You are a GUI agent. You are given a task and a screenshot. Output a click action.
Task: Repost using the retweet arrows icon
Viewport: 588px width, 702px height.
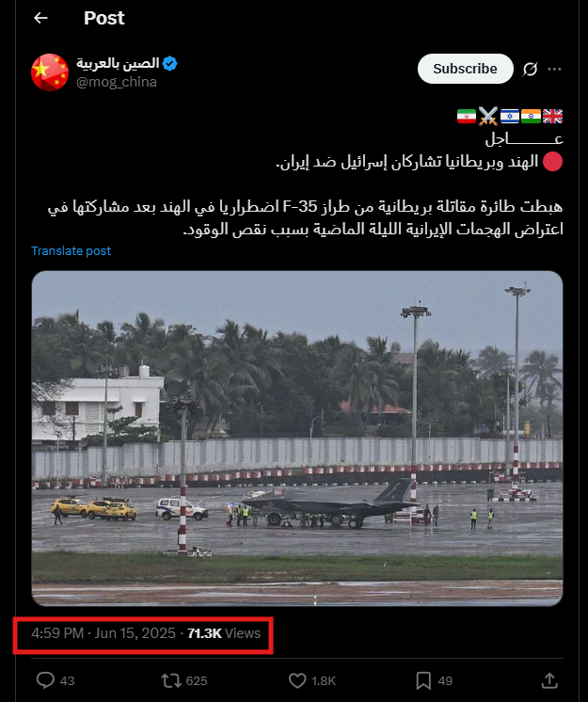(x=170, y=681)
